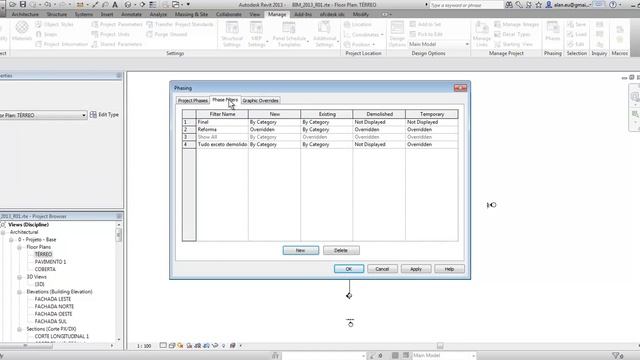The height and width of the screenshot is (360, 640).
Task: Open Manage Links in the ribbon
Action: coord(482,34)
